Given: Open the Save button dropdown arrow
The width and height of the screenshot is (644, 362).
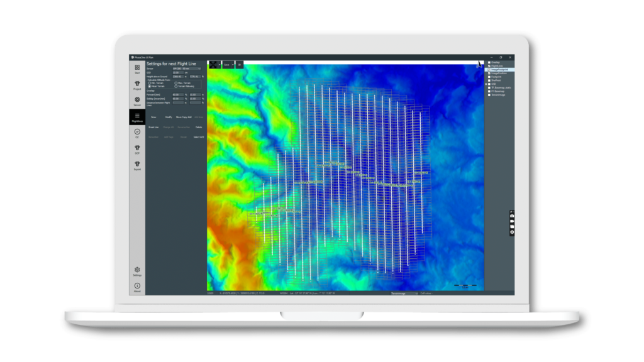Looking at the screenshot, I should coord(233,65).
